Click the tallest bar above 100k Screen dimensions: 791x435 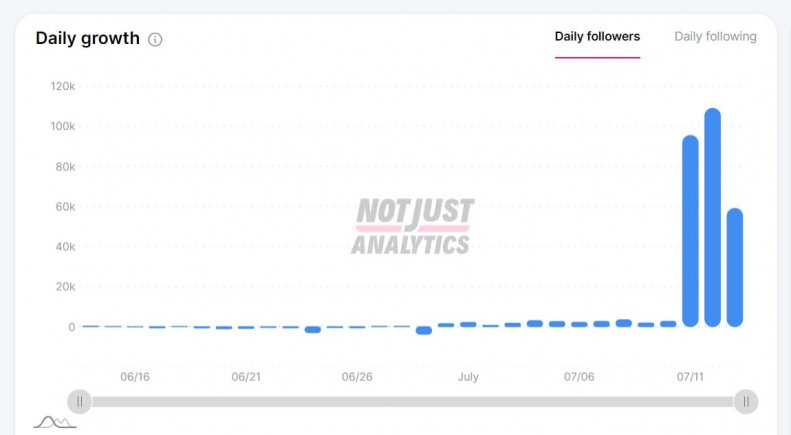[712, 217]
